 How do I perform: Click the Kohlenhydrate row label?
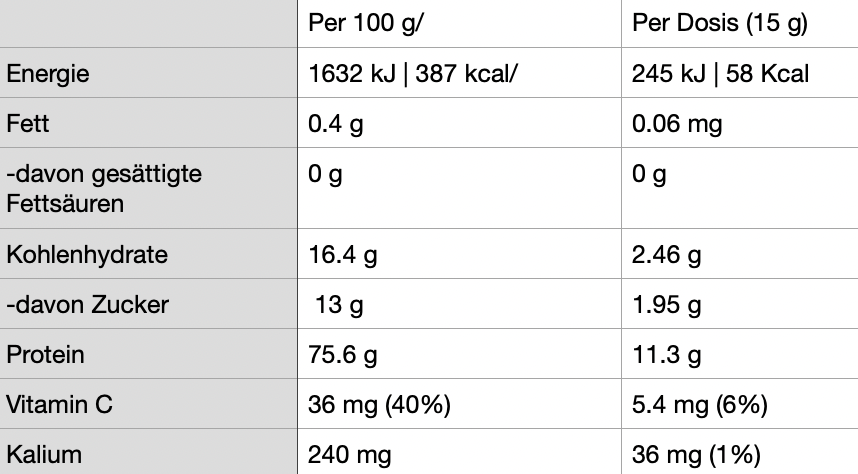click(148, 254)
